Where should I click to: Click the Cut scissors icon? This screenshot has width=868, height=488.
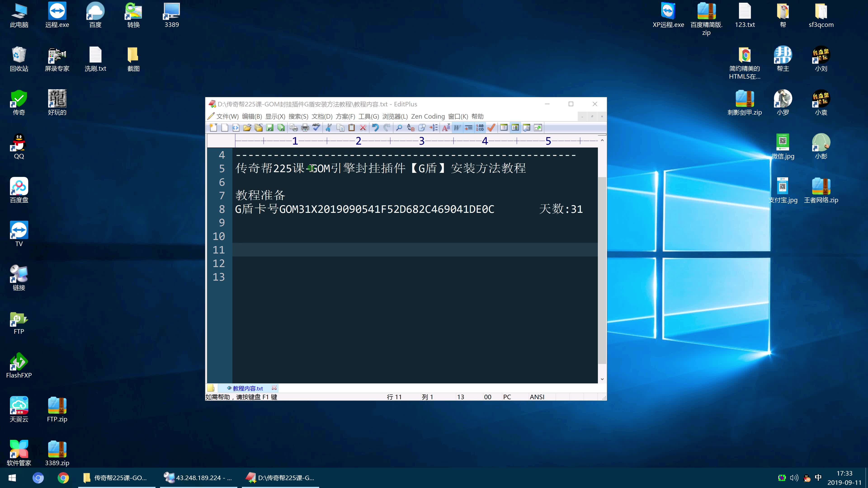click(329, 128)
